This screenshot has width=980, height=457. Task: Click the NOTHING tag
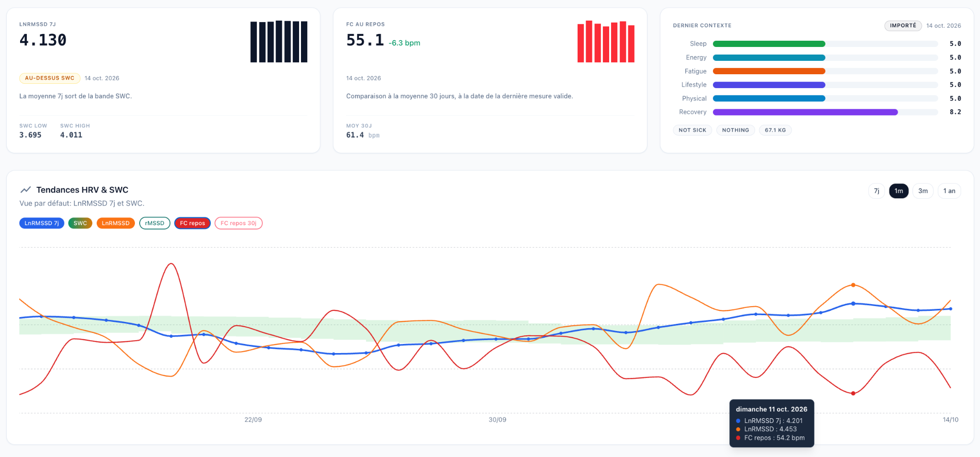click(735, 130)
